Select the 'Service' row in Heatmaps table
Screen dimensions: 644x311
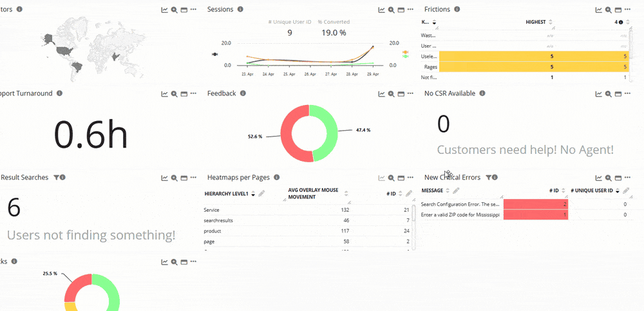point(307,210)
